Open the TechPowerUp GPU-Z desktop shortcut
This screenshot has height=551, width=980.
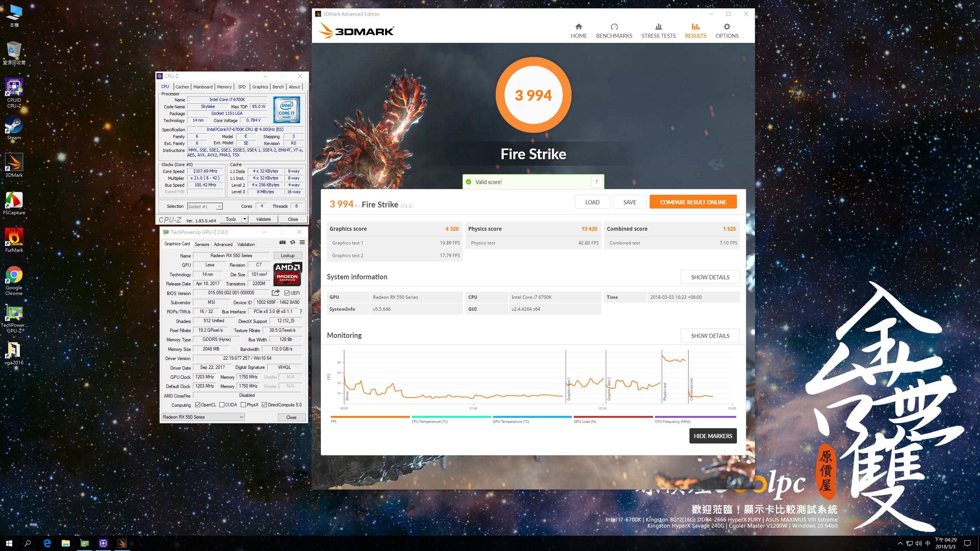tap(14, 318)
